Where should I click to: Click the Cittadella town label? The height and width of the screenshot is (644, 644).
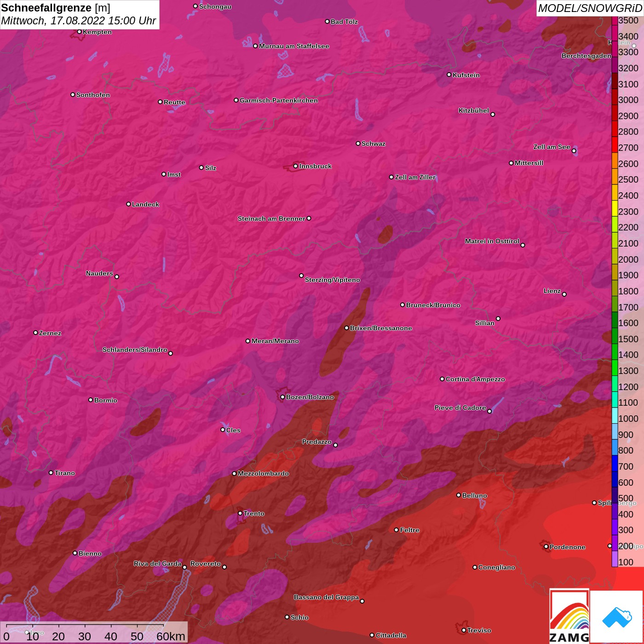(x=391, y=635)
